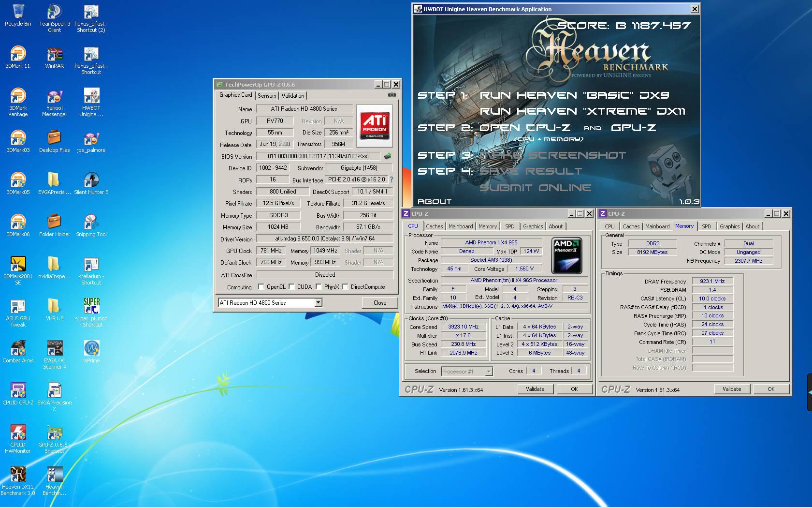Open VHR1.8 folder icon

click(x=55, y=310)
